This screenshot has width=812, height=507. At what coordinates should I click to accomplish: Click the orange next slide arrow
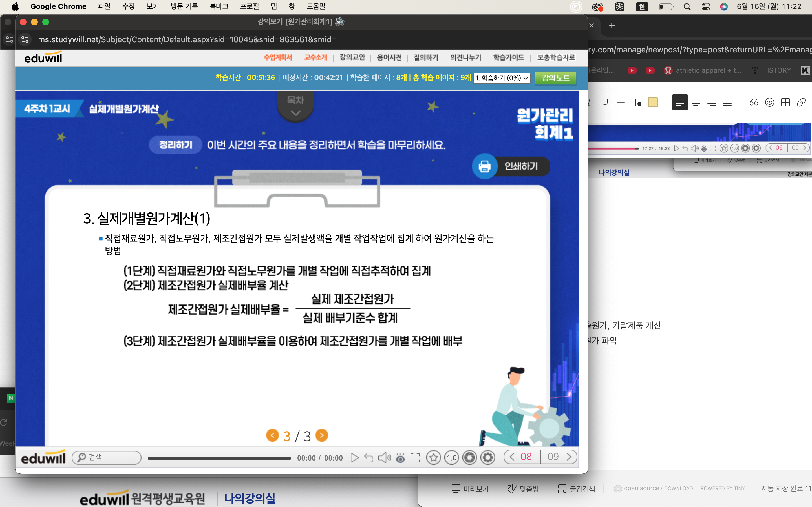pyautogui.click(x=322, y=435)
